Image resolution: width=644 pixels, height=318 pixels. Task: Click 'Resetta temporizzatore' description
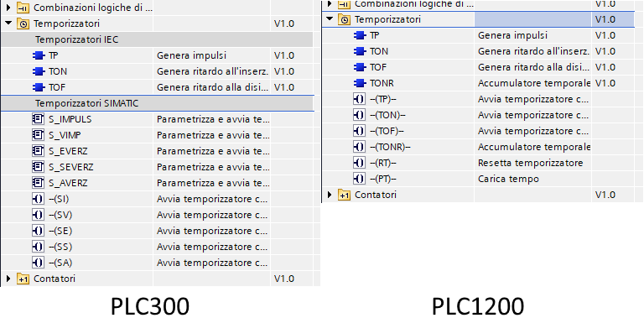[x=530, y=163]
